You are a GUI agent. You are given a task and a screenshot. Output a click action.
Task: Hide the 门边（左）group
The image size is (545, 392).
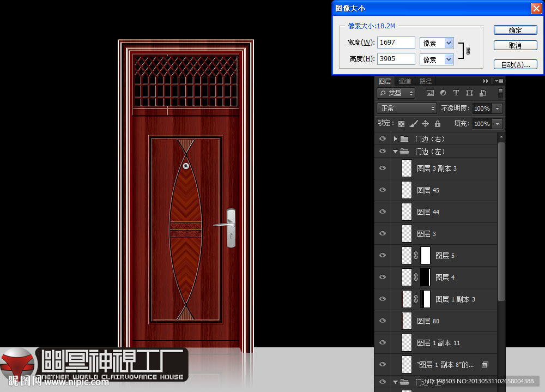coord(383,152)
